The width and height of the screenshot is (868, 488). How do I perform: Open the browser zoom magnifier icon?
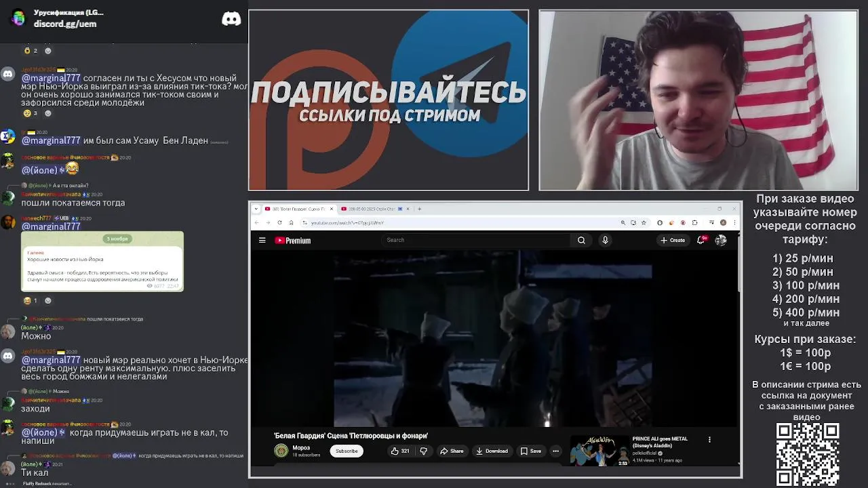pos(623,222)
